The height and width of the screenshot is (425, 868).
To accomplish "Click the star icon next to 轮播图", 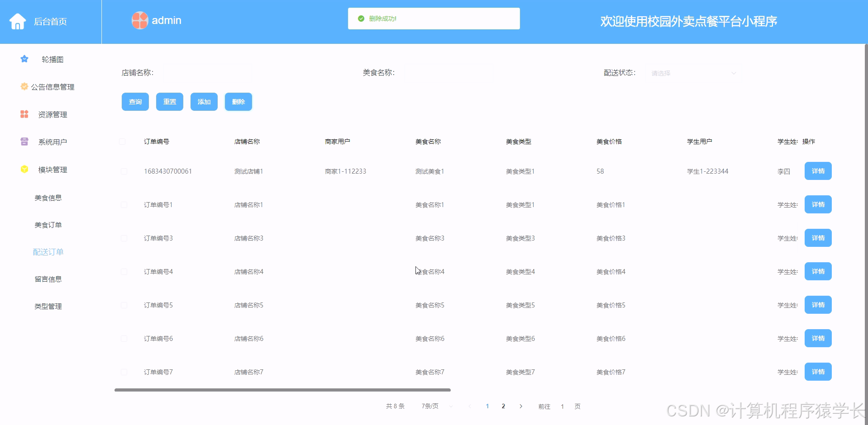I will (24, 59).
